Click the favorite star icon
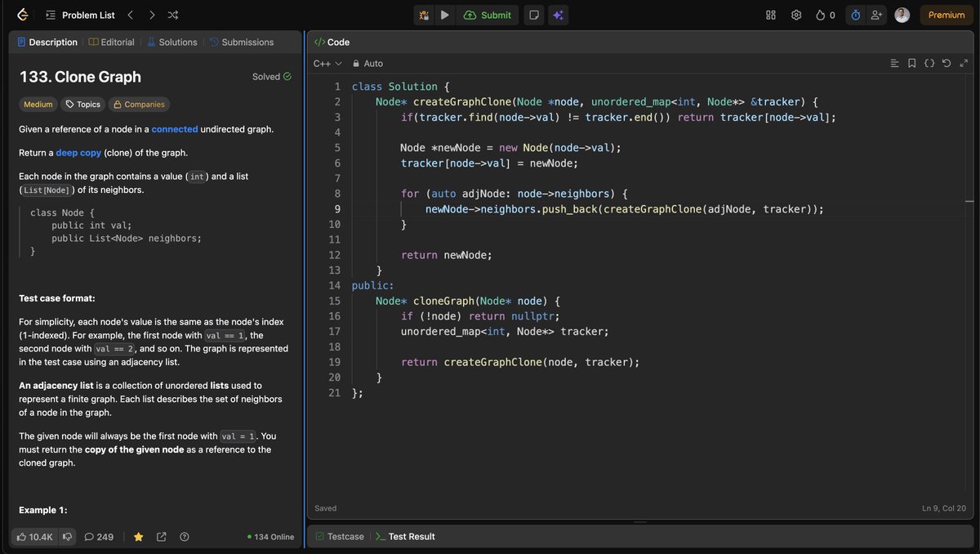The width and height of the screenshot is (980, 554). coord(139,537)
